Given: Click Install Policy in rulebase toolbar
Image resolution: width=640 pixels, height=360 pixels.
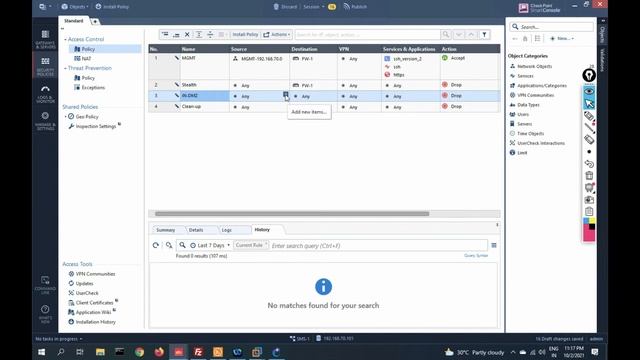Looking at the screenshot, I should (x=245, y=35).
